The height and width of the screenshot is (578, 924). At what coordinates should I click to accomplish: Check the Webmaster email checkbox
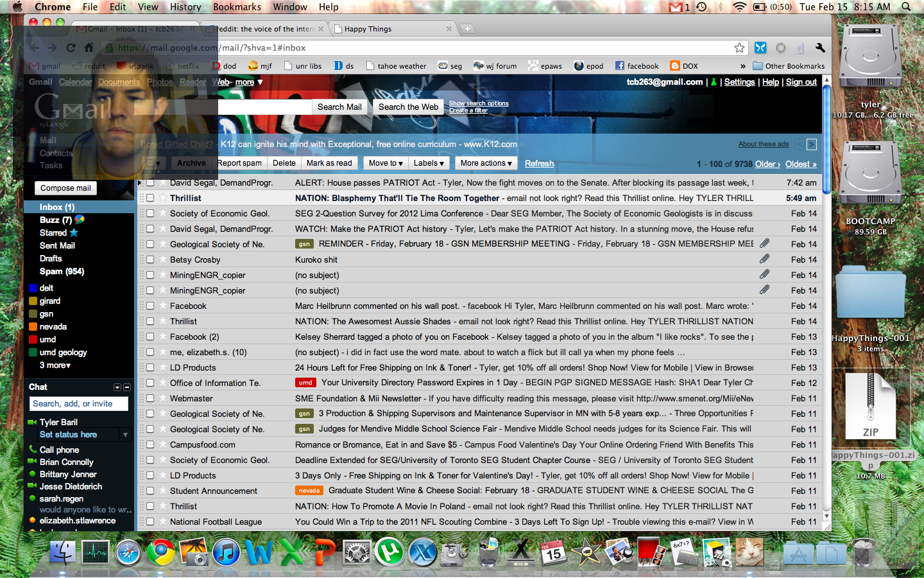[x=150, y=398]
